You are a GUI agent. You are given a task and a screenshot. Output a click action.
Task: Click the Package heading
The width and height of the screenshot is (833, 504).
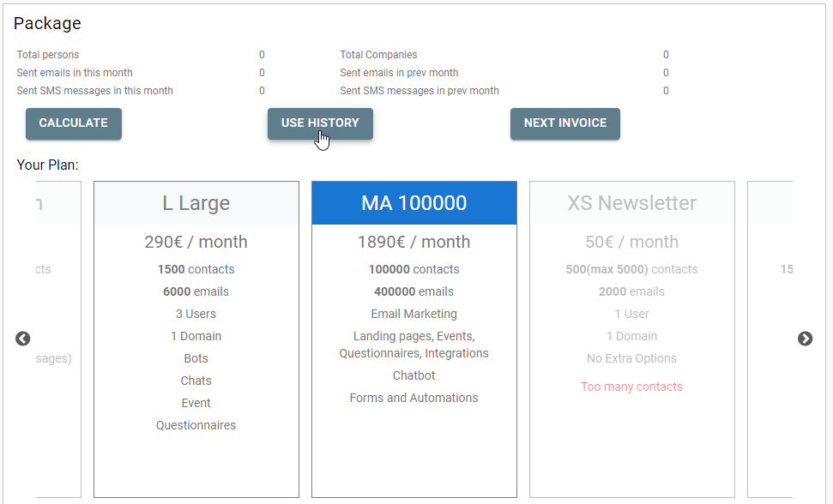[47, 23]
